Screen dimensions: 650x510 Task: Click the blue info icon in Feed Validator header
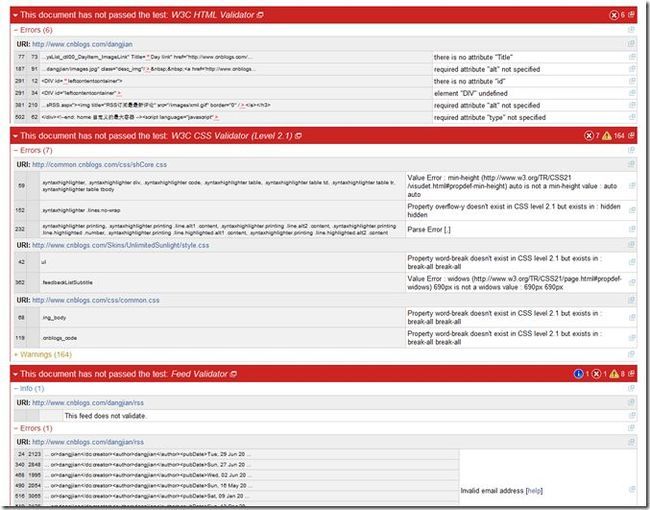(x=579, y=374)
